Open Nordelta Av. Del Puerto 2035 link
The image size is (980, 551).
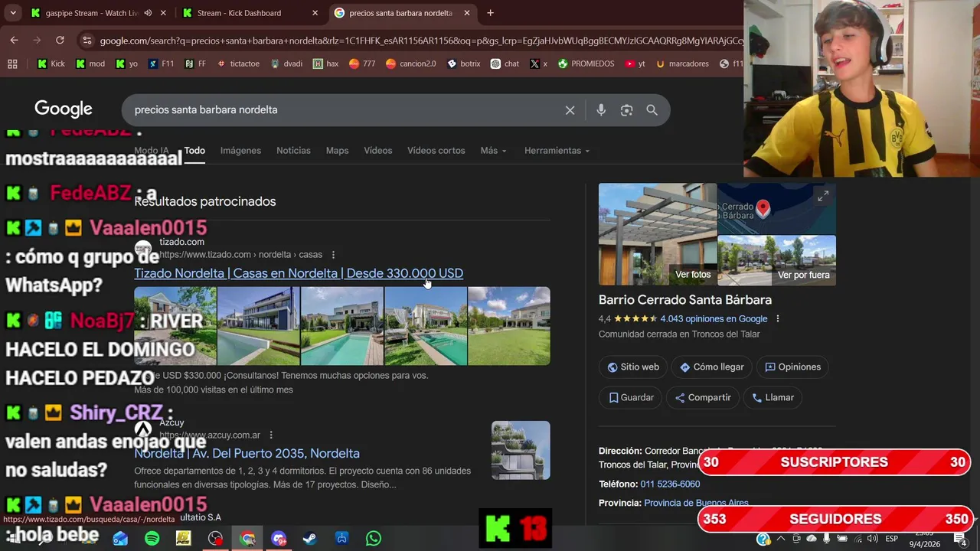point(247,454)
